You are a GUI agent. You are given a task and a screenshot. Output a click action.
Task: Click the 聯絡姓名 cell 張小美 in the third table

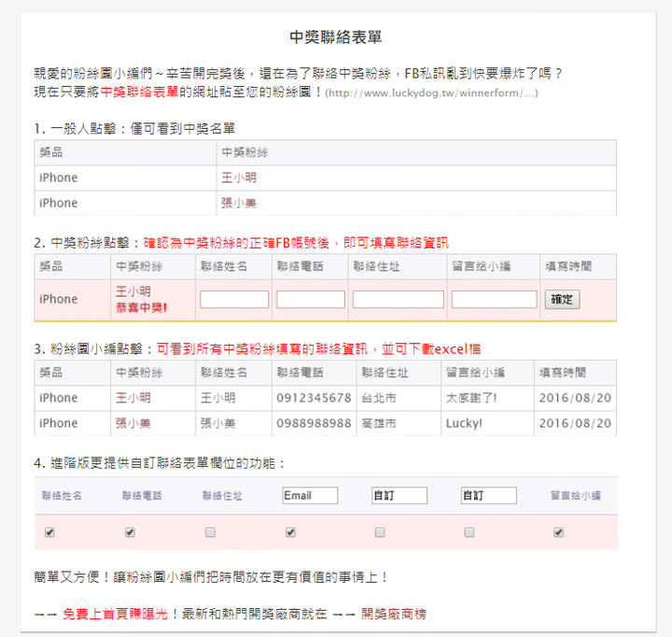point(217,423)
